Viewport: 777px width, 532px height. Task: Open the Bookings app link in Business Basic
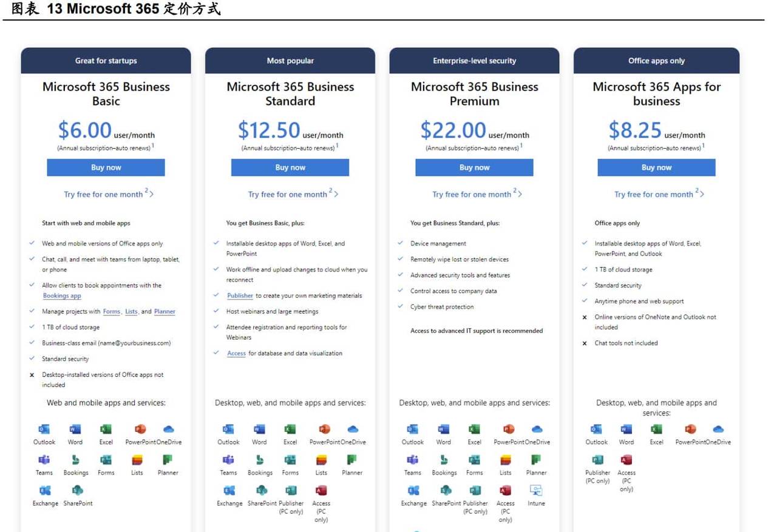(61, 295)
